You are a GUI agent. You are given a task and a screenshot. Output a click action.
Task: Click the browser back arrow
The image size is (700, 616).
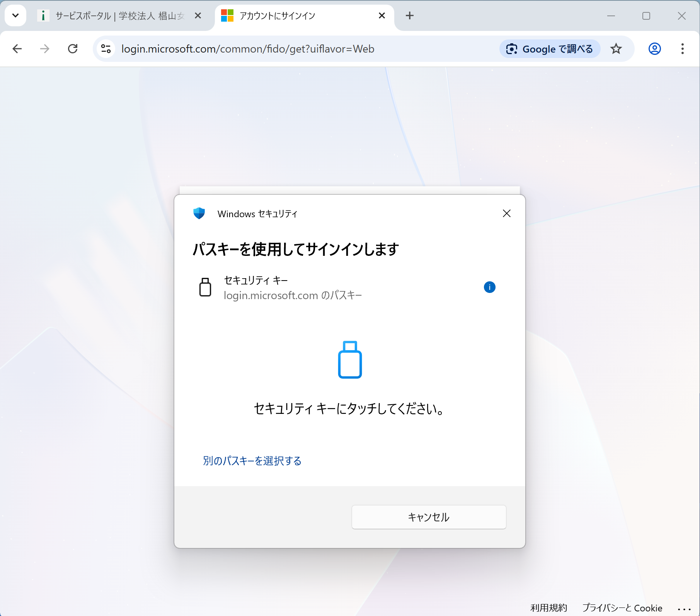tap(17, 49)
